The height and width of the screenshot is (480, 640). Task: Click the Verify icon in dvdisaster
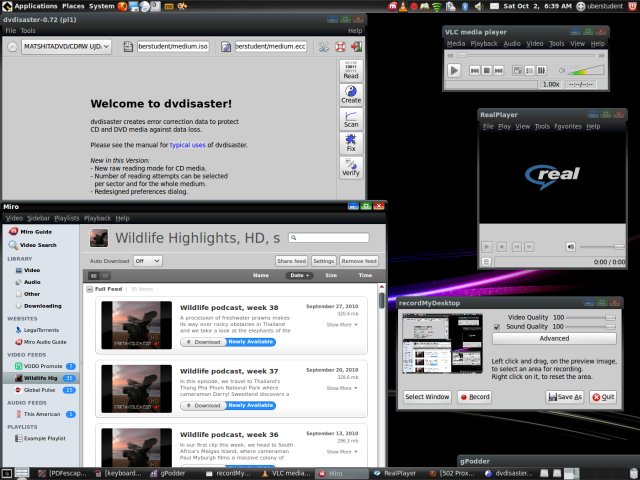[351, 167]
